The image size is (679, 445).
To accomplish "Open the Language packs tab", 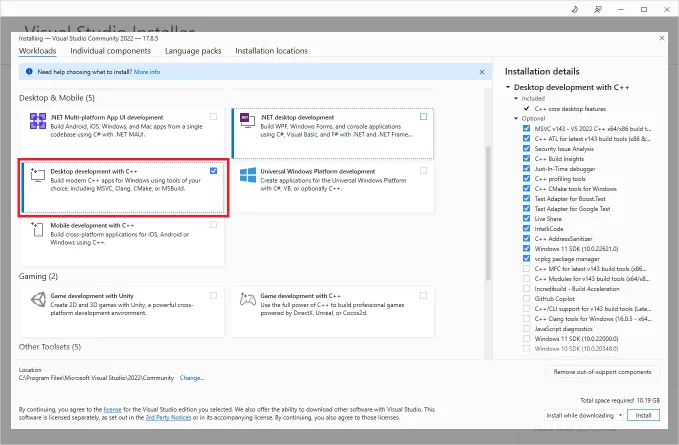I will pyautogui.click(x=193, y=51).
